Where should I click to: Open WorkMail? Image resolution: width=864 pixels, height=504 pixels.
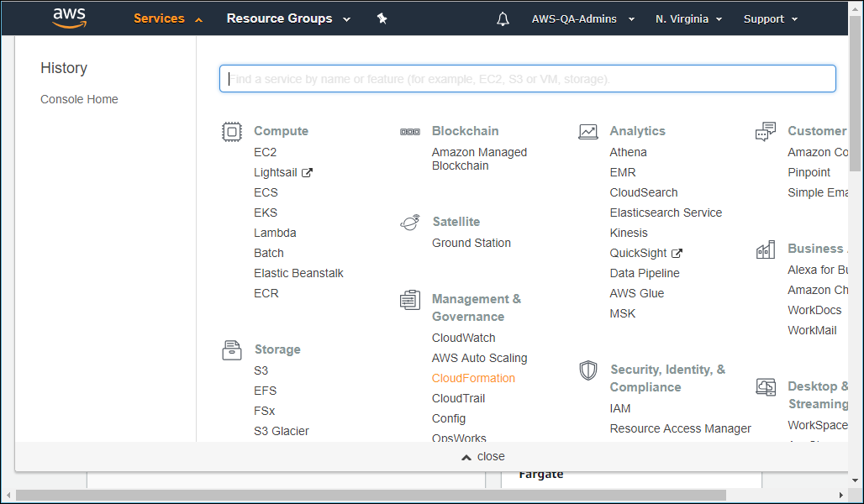(x=812, y=330)
